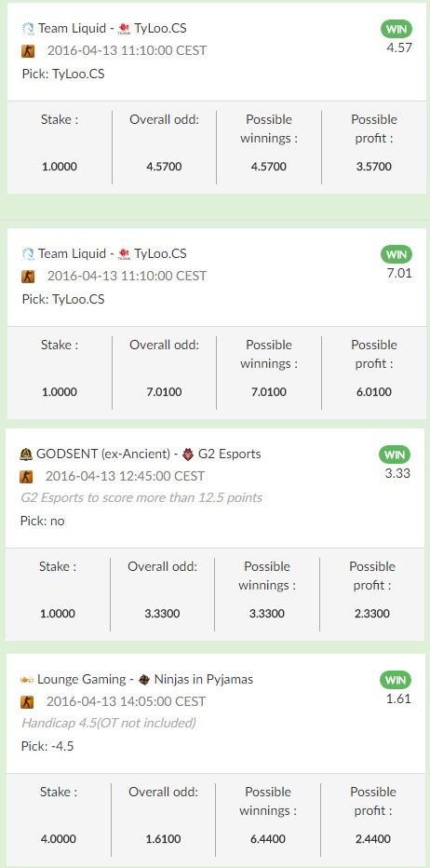The width and height of the screenshot is (430, 868).
Task: Click the TyLoo.CS logo in first bet
Action: click(124, 28)
